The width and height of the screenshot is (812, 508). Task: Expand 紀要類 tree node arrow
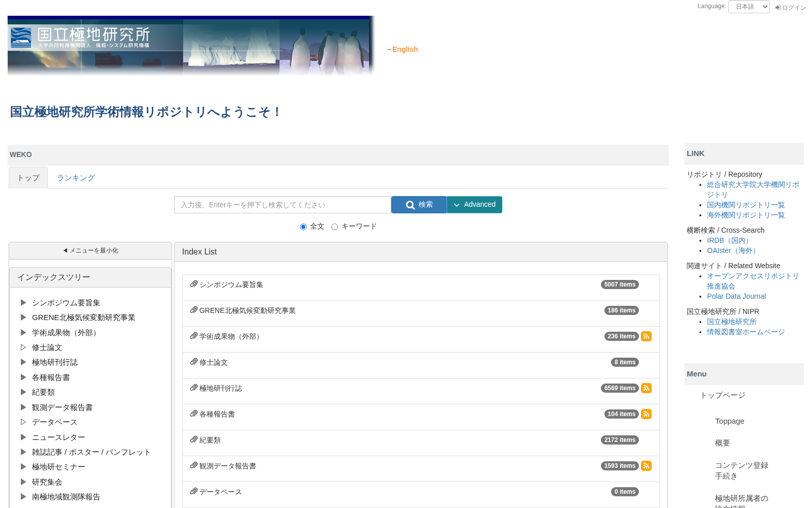(23, 392)
